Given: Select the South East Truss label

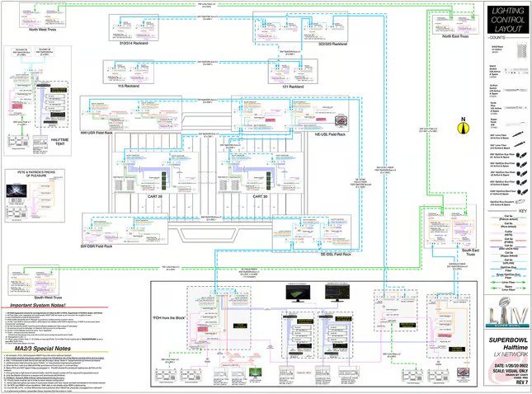Looking at the screenshot, I should (x=471, y=252).
